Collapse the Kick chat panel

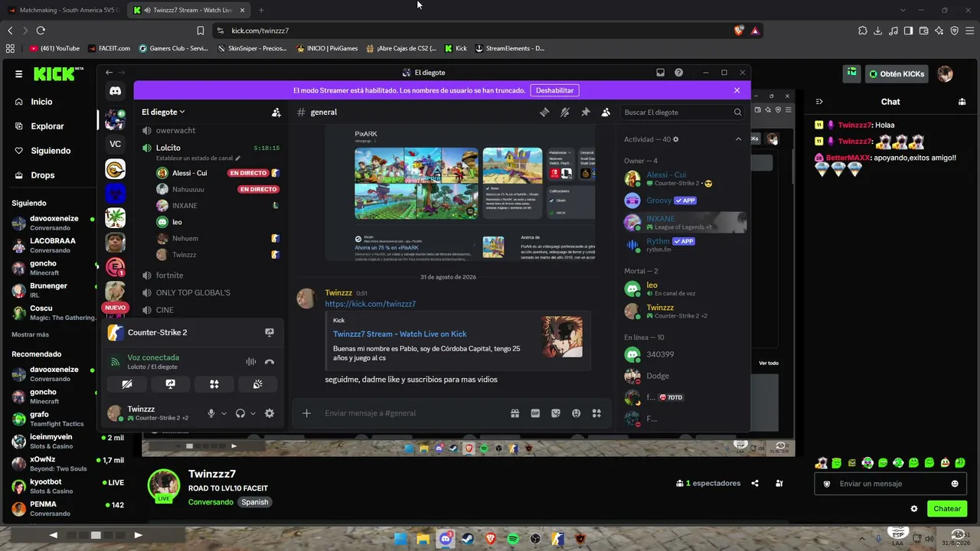819,102
